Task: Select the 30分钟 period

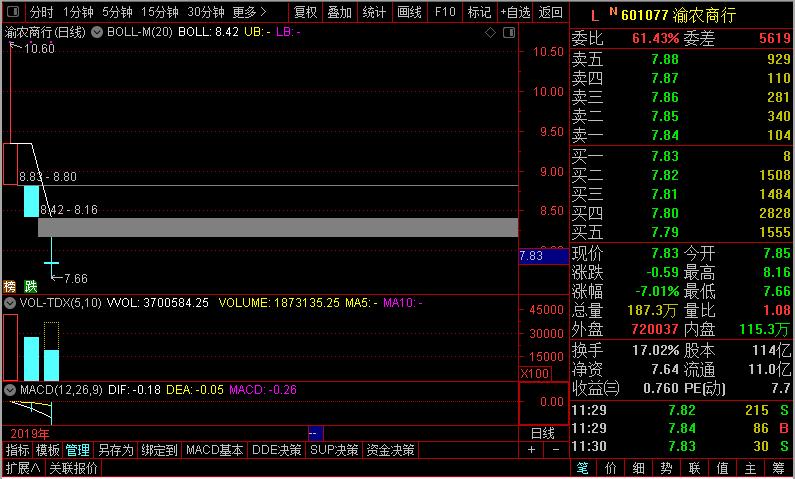Action: tap(206, 12)
